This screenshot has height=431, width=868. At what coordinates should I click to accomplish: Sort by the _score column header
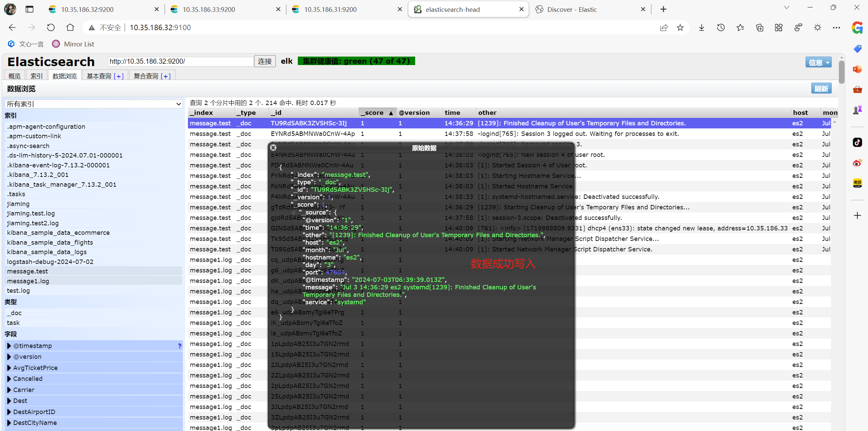[x=377, y=112]
